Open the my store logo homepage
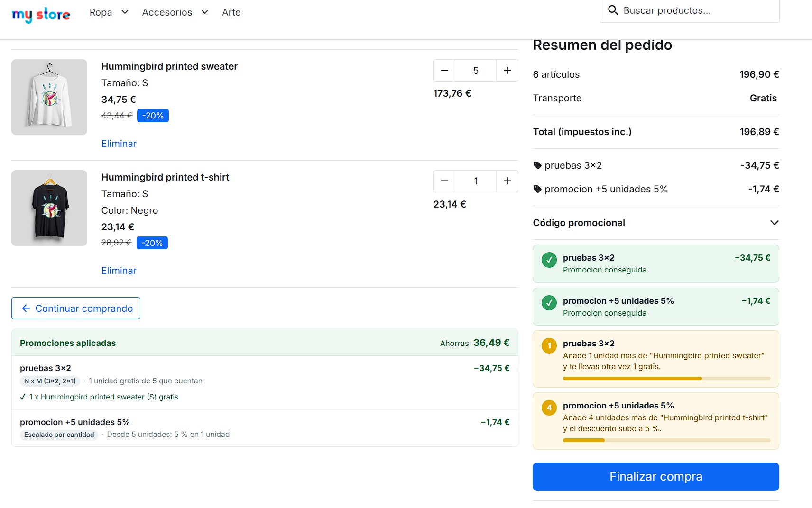The height and width of the screenshot is (508, 812). [x=41, y=15]
